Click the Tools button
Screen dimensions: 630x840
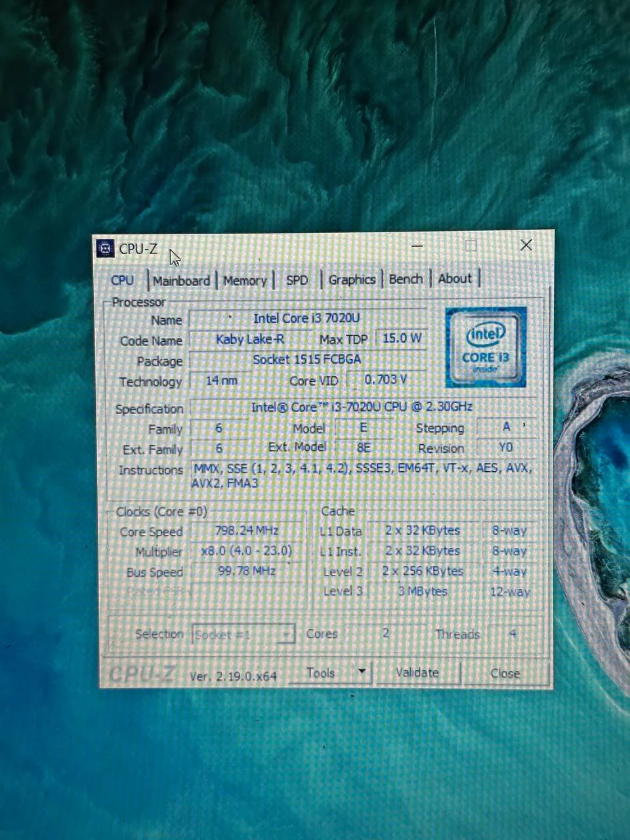(x=322, y=673)
